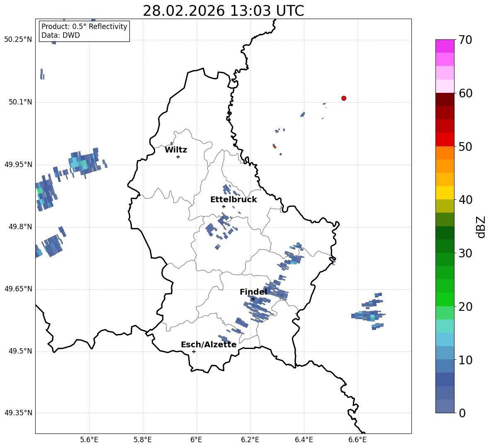Image resolution: width=491 pixels, height=448 pixels.
Task: Click the 70 tick on the colorbar
Action: (x=465, y=40)
